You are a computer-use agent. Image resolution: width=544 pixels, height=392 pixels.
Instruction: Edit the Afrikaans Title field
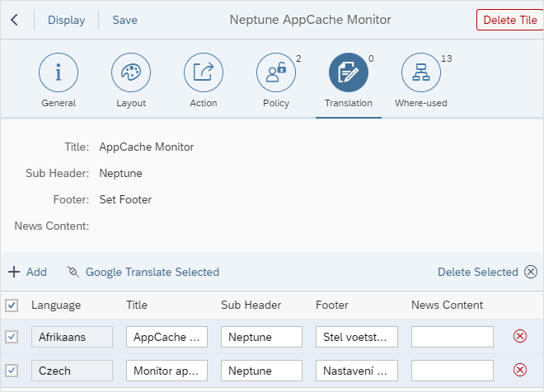[x=166, y=337]
